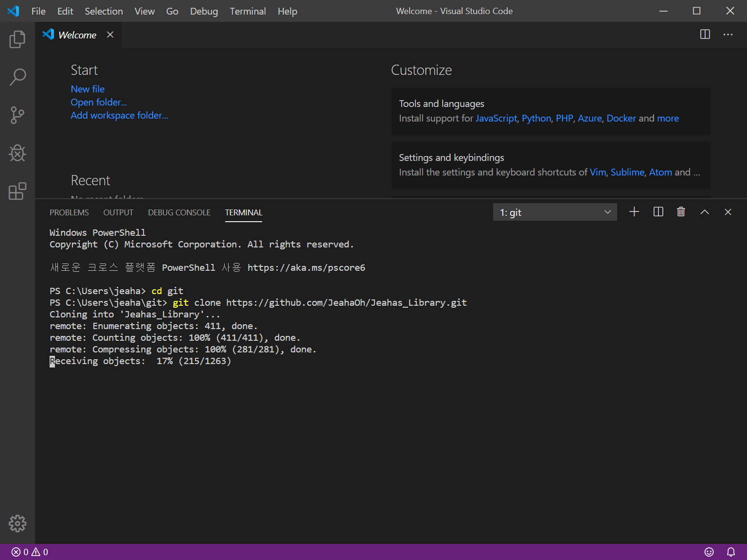Viewport: 747px width, 560px height.
Task: Click the PHP language link
Action: coord(564,118)
